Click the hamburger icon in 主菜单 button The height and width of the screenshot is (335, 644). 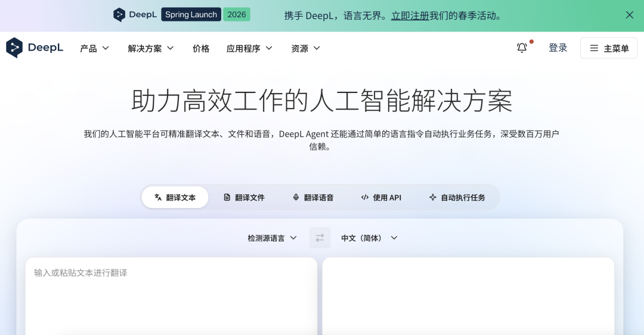594,48
